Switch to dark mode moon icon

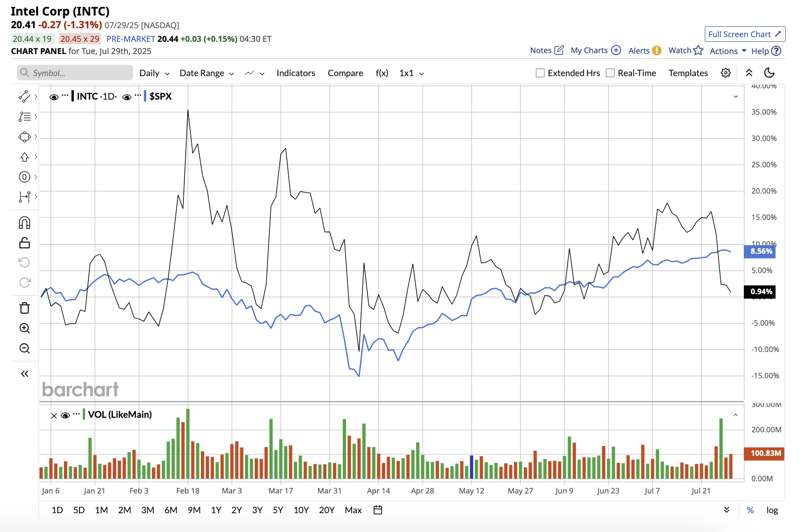[x=770, y=73]
